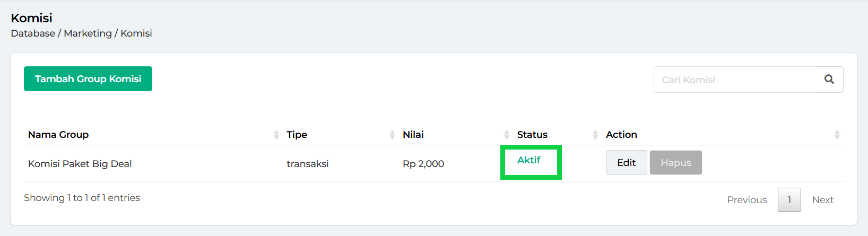Click the search magnifier icon
Viewport: 868px width, 236px height.
point(829,79)
